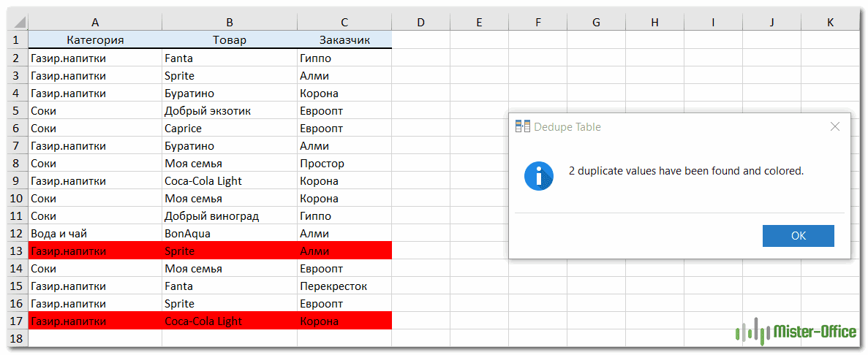Screen dimensions: 868x355
Task: Click cell with Добрый экзотик
Action: pos(230,111)
